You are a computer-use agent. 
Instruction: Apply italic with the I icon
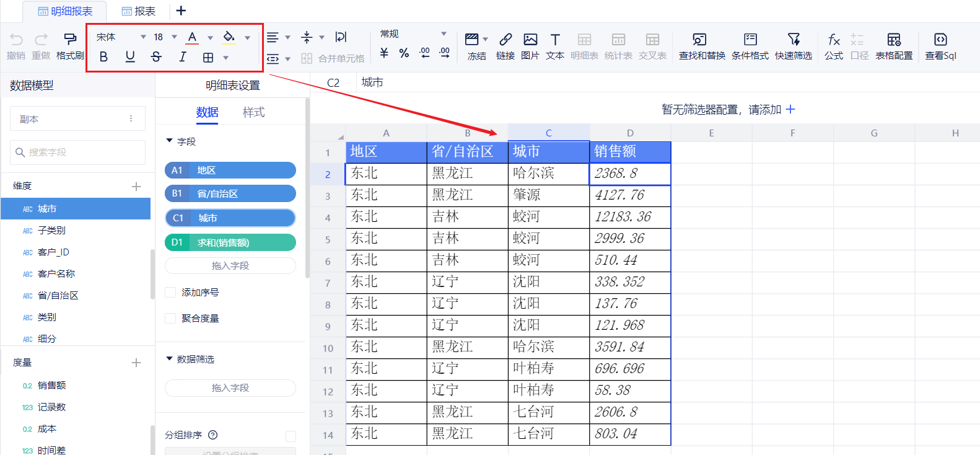click(x=182, y=57)
